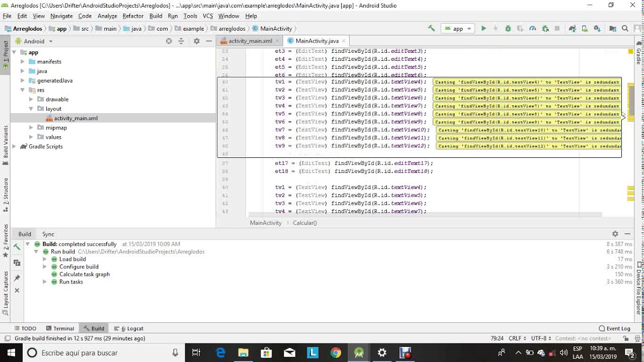
Task: Open the app run configuration dropdown
Action: (458, 29)
